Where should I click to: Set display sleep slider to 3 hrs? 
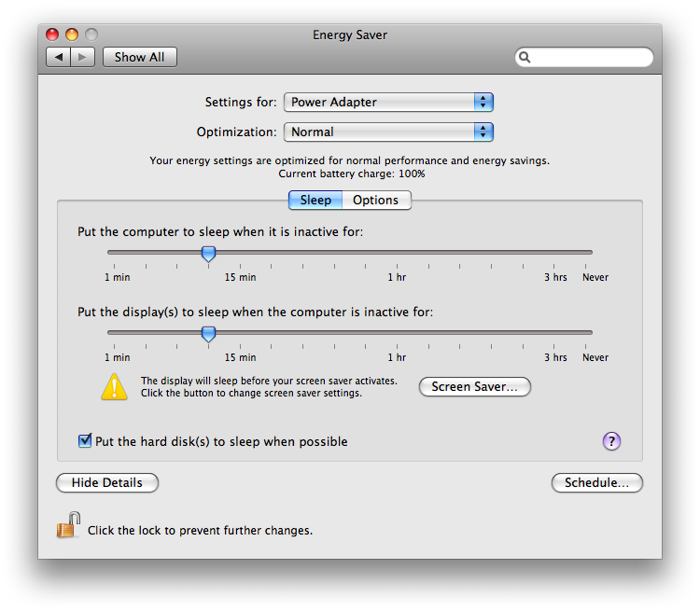[553, 332]
